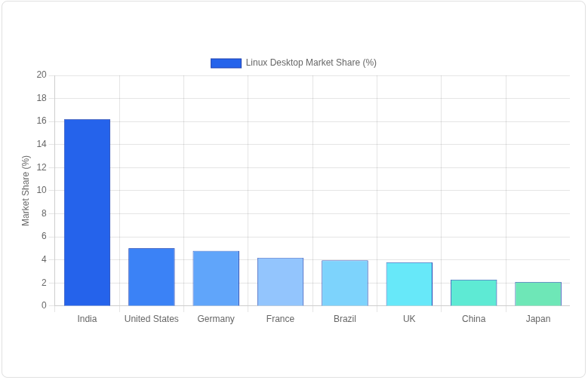This screenshot has width=588, height=380.
Task: Click the Market Share (%) y-axis title
Action: coord(26,191)
